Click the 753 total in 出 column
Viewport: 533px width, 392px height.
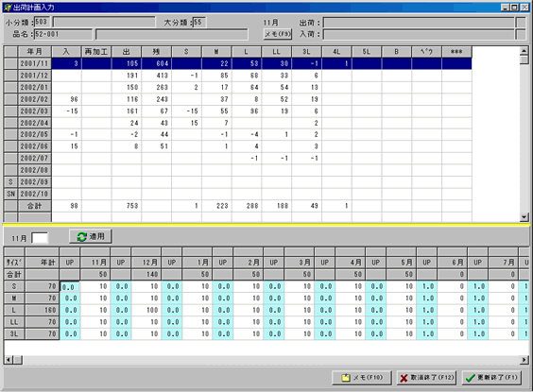127,206
